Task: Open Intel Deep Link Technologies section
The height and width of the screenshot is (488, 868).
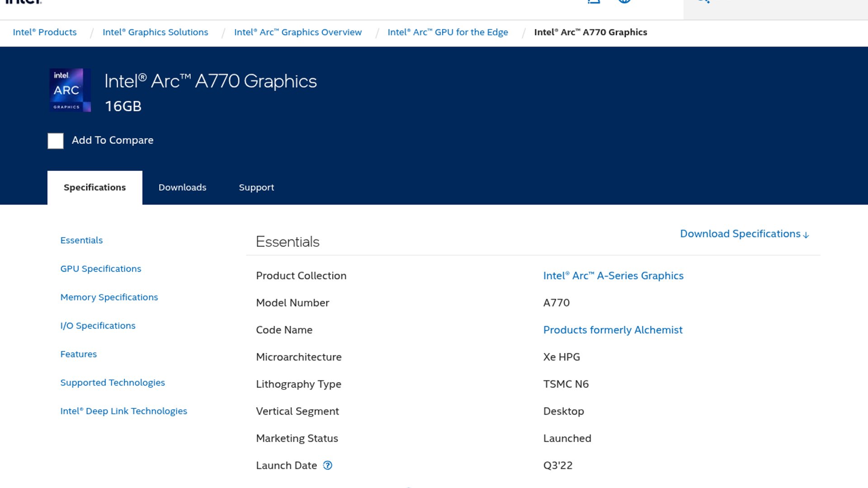Action: tap(123, 411)
